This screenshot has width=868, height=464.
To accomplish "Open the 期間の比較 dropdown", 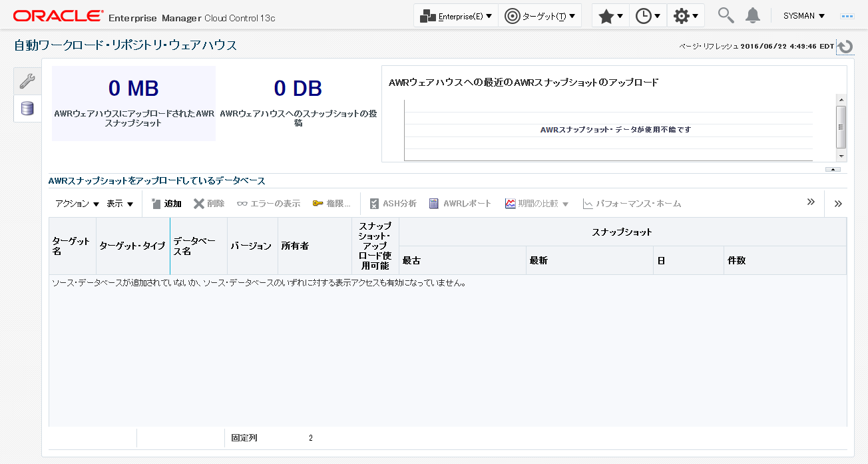I will (537, 204).
